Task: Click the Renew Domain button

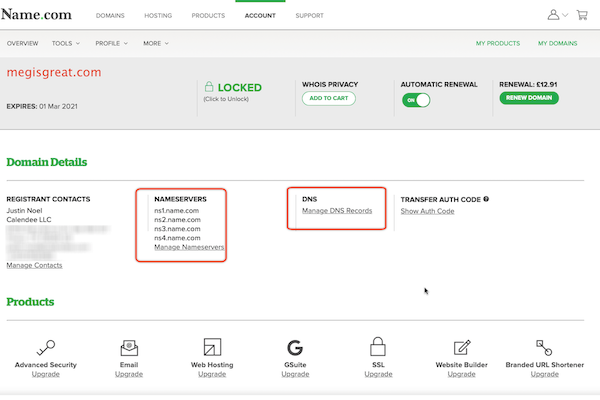Action: pos(529,98)
